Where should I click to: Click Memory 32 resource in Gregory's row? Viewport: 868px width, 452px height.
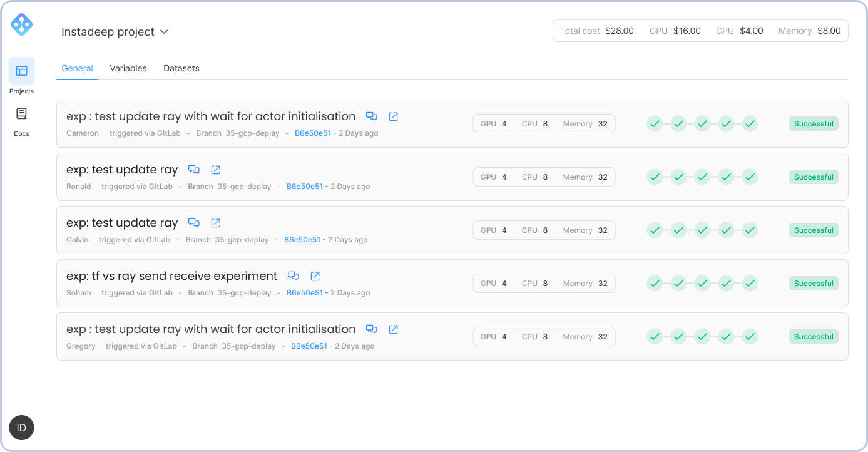point(585,337)
